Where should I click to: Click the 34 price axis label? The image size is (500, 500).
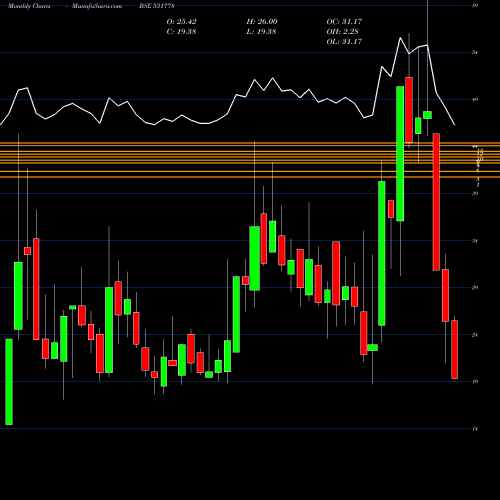[475, 241]
